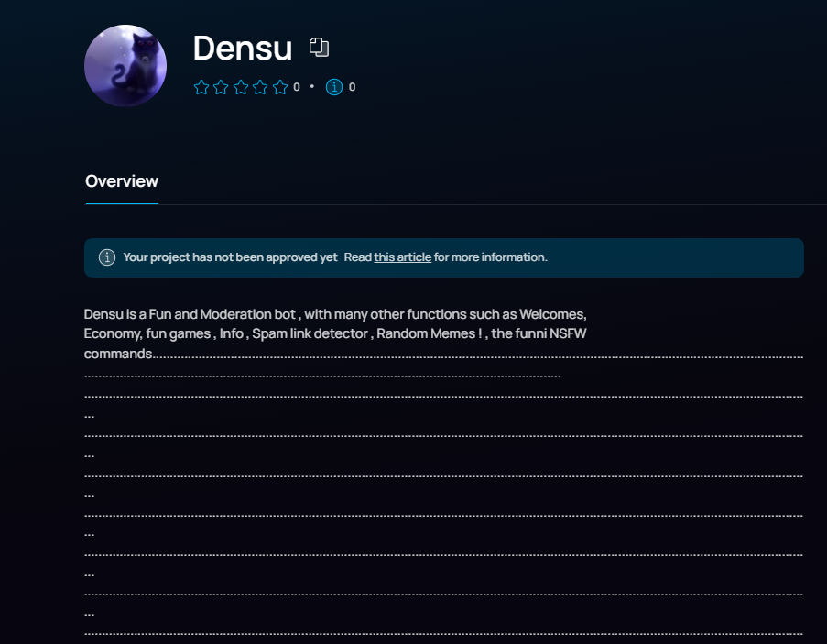Image resolution: width=827 pixels, height=644 pixels.
Task: Open the Densu cat avatar image
Action: (125, 66)
